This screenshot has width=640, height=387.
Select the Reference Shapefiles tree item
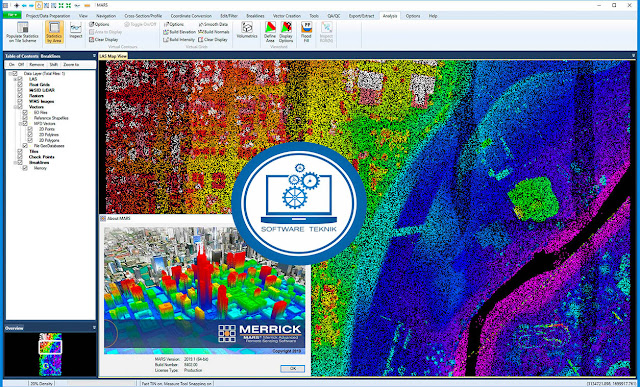pyautogui.click(x=51, y=118)
